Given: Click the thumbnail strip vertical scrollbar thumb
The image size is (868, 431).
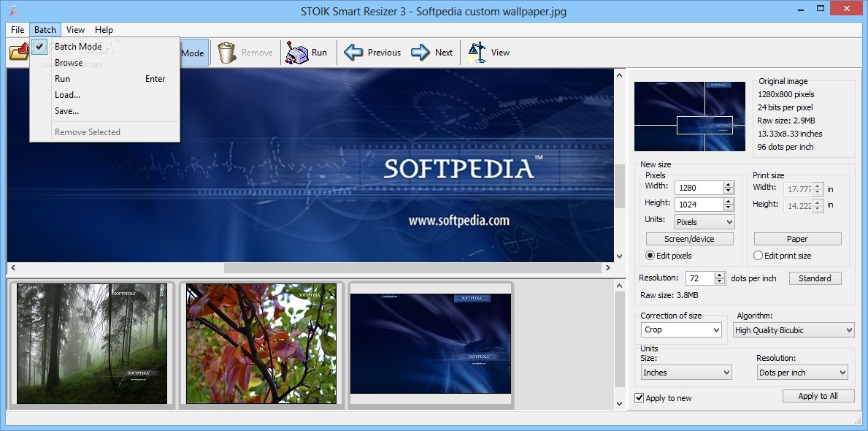Looking at the screenshot, I should (620, 339).
